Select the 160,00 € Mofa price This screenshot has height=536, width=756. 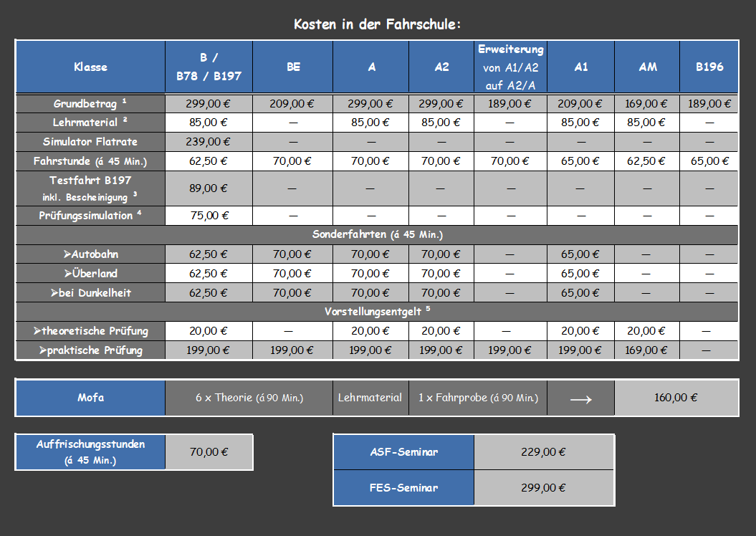click(x=676, y=398)
